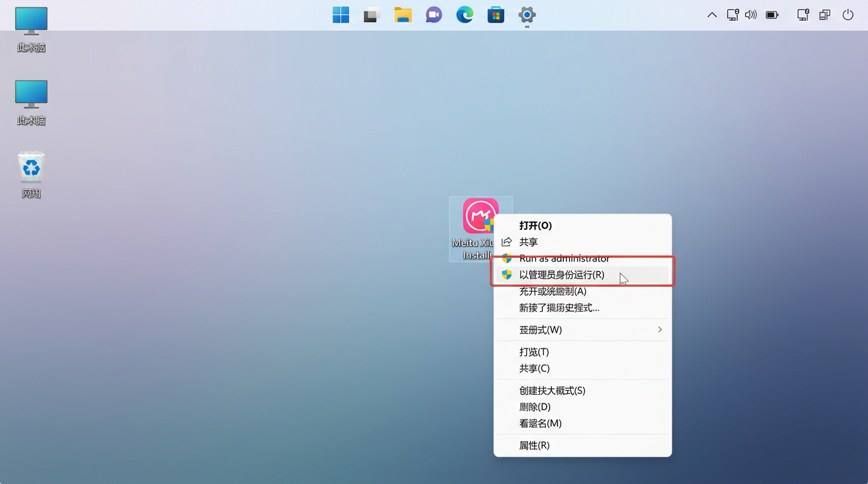The height and width of the screenshot is (484, 868).
Task: Choose the rename entry ending in (M)
Action: [582, 423]
